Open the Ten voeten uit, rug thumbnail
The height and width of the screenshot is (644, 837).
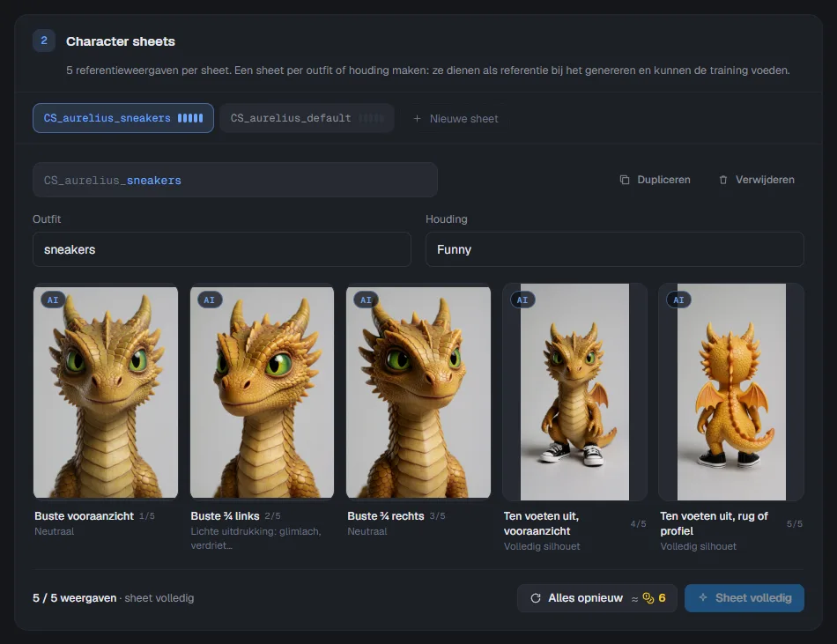[731, 392]
